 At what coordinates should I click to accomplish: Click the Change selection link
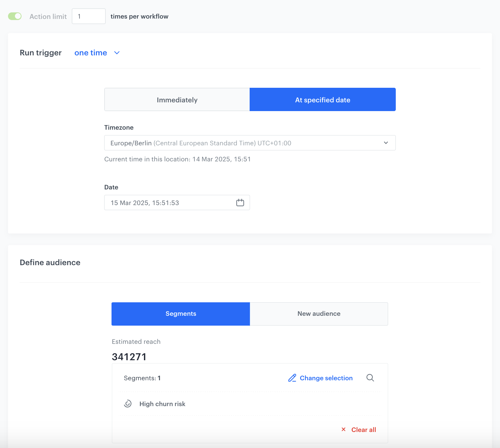pyautogui.click(x=326, y=378)
